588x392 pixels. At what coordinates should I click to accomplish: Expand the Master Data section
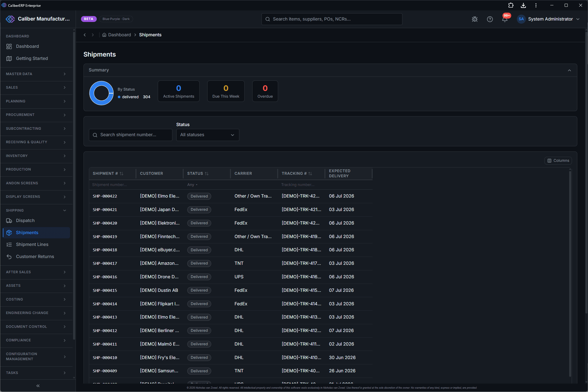pos(36,74)
